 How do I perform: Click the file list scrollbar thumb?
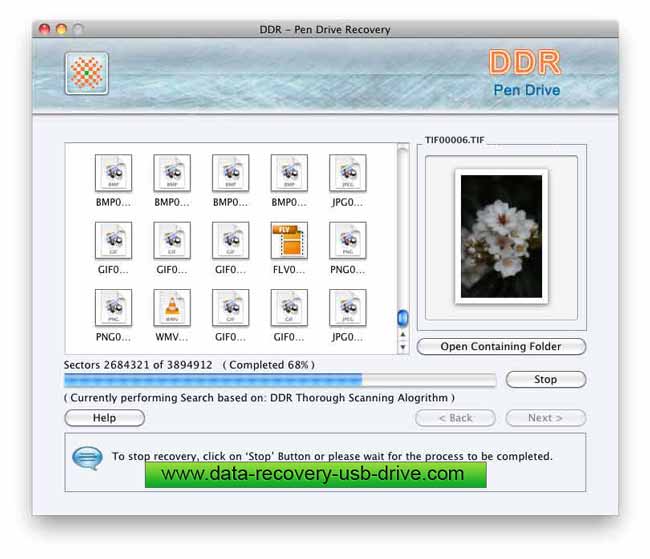tap(403, 318)
